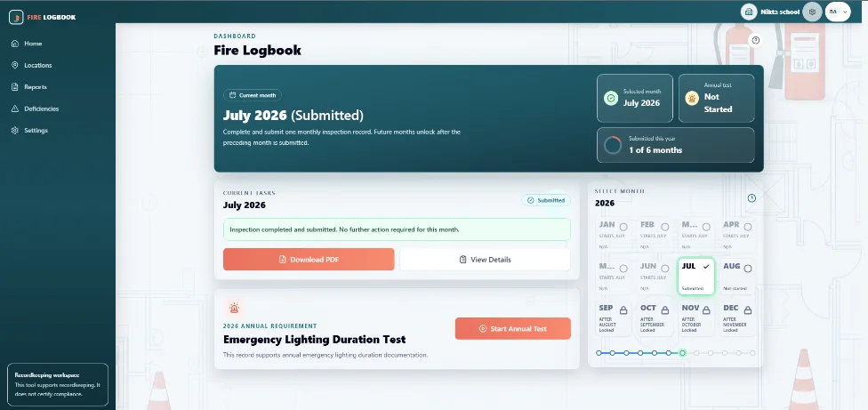
Task: Select the JAN radio circle
Action: 624,227
